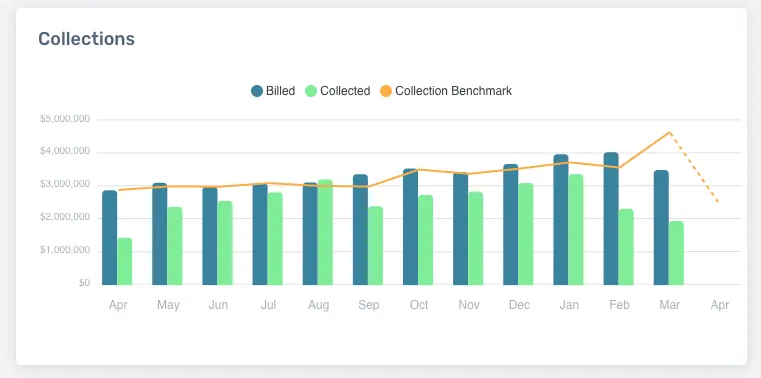761x378 pixels.
Task: Click the green Collected legend circle
Action: [x=311, y=91]
